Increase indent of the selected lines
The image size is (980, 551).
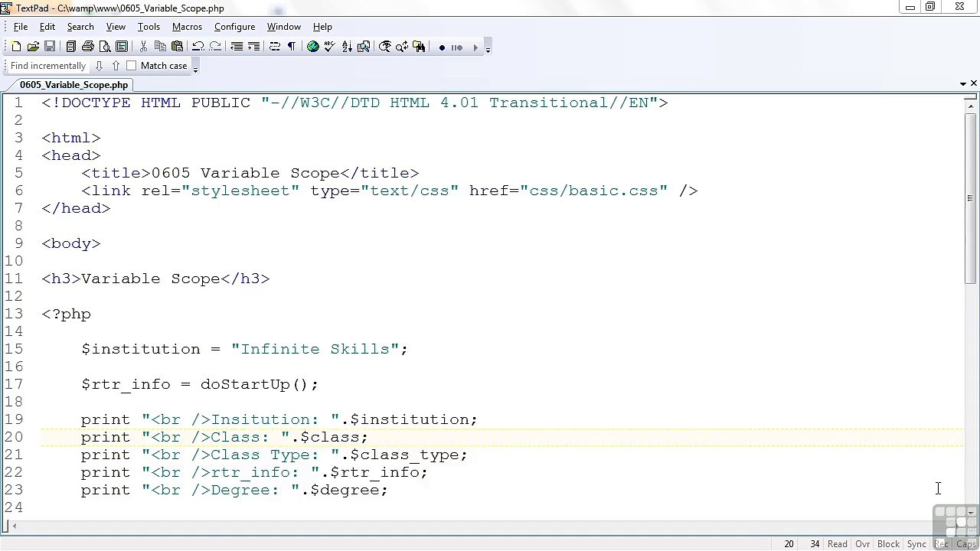253,47
